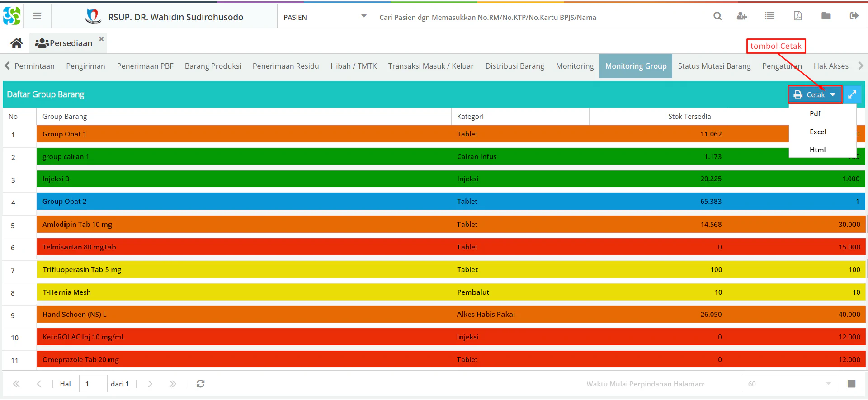The image size is (868, 400).
Task: Expand the Daftar Group Barang panel fullscreen
Action: tap(852, 94)
